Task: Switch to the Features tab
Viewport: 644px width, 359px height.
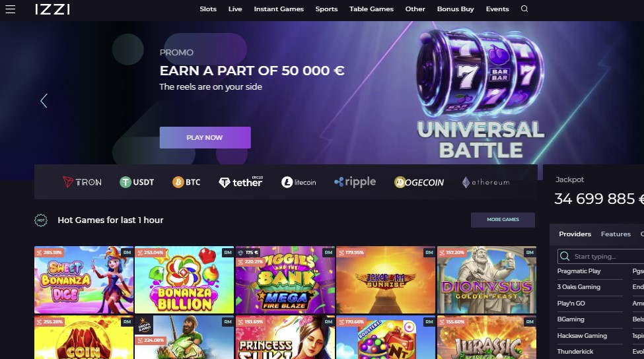Action: [616, 234]
